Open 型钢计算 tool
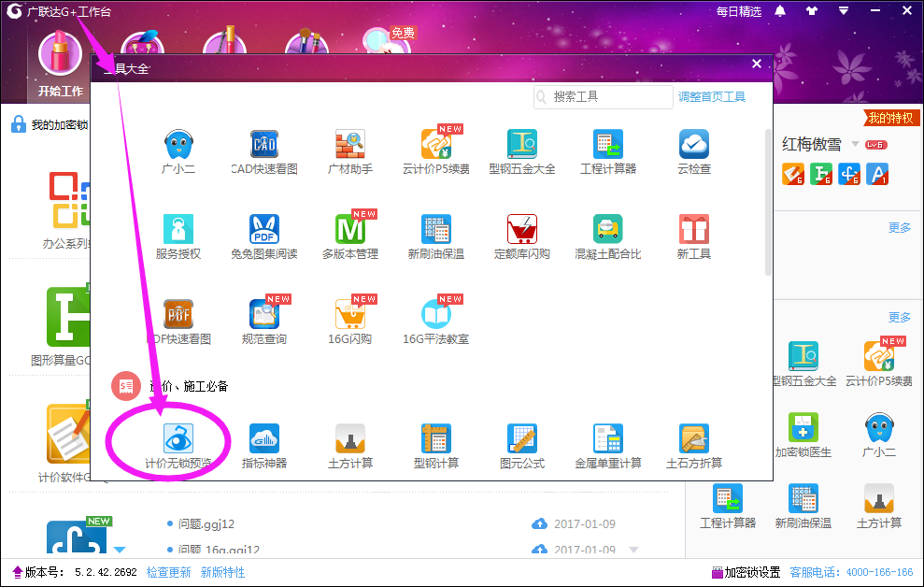 coord(436,446)
